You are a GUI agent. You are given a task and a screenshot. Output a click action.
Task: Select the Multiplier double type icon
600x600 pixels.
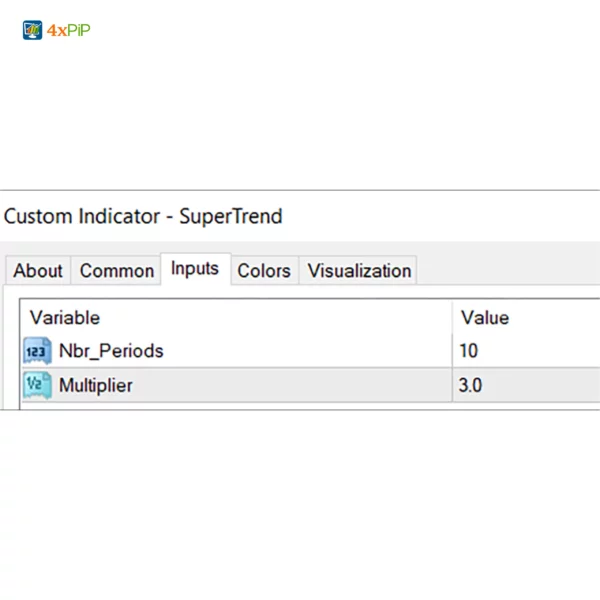coord(38,385)
